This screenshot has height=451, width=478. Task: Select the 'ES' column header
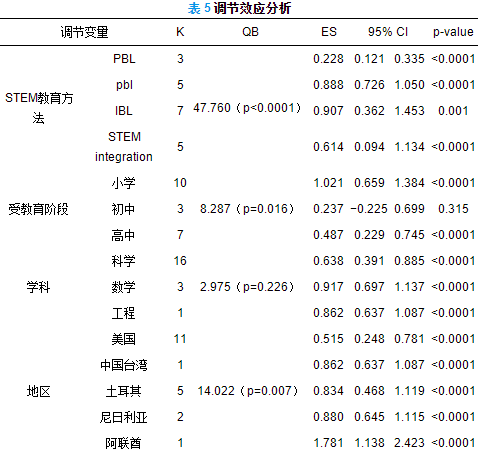329,32
